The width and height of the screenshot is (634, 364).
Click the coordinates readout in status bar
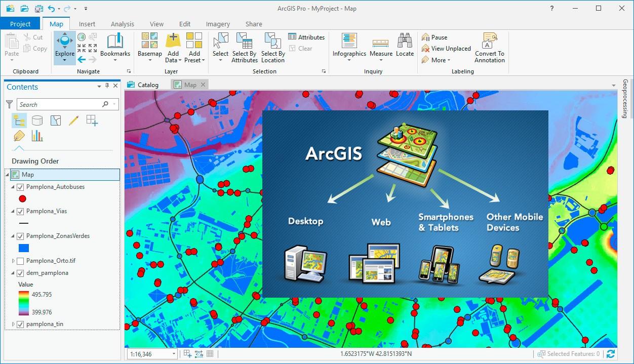[376, 354]
